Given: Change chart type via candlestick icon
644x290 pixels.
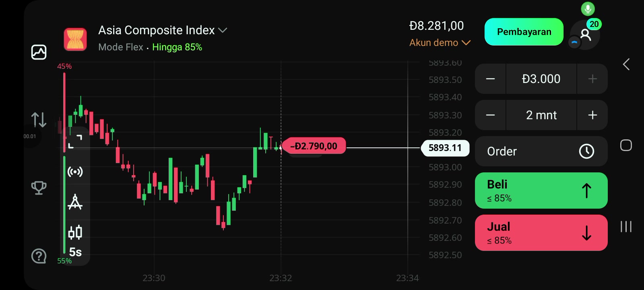Looking at the screenshot, I should 75,232.
